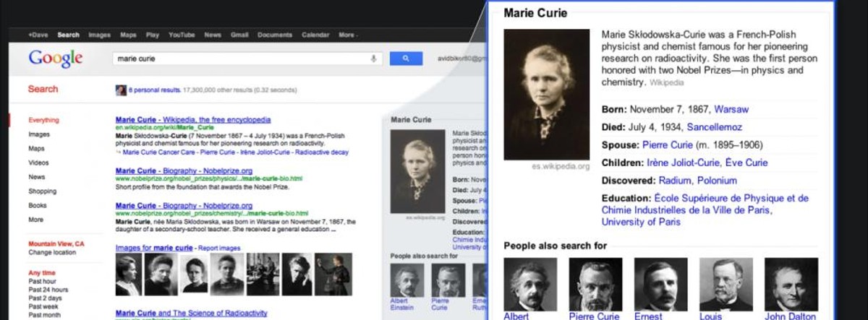The width and height of the screenshot is (868, 320).
Task: Open News in the top black bar
Action: point(213,35)
